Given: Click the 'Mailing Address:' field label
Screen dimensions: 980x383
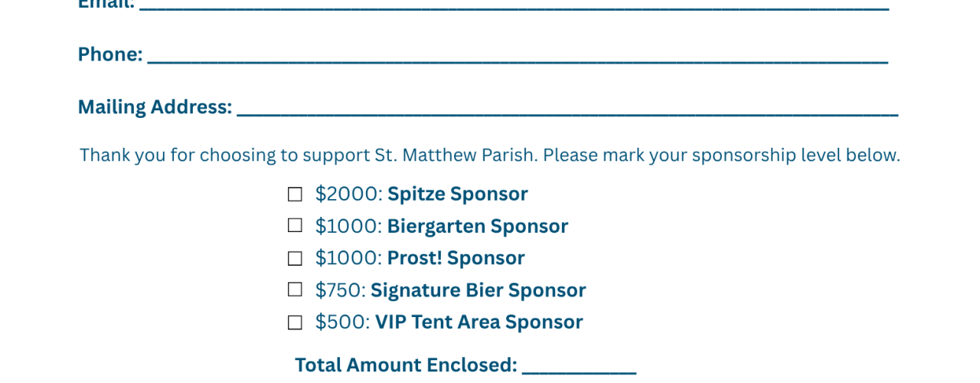Looking at the screenshot, I should click(x=155, y=107).
